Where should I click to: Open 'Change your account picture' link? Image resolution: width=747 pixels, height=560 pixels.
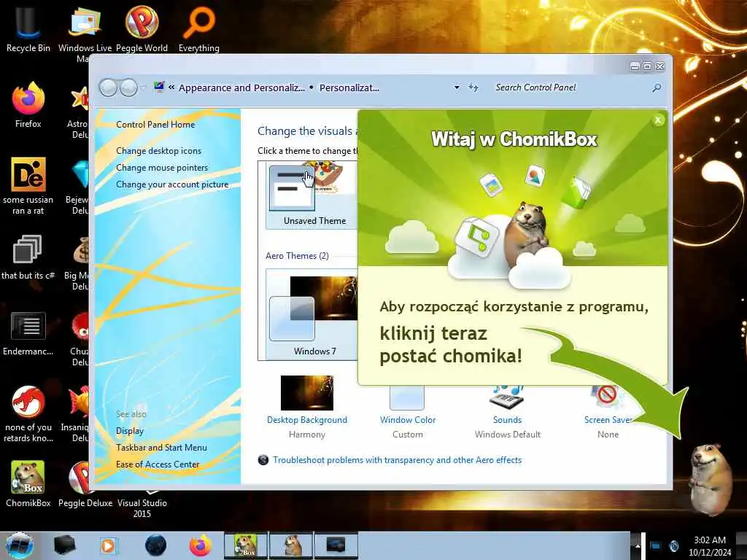pos(172,184)
